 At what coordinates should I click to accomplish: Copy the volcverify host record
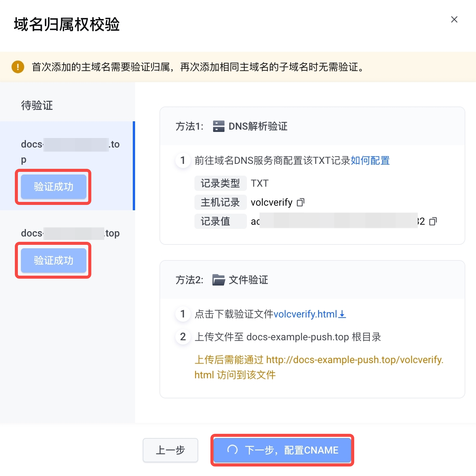(301, 202)
